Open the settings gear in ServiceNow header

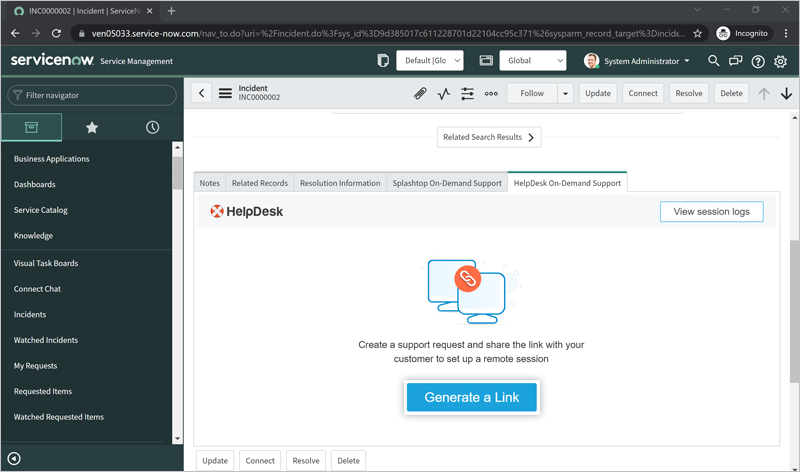pos(781,61)
